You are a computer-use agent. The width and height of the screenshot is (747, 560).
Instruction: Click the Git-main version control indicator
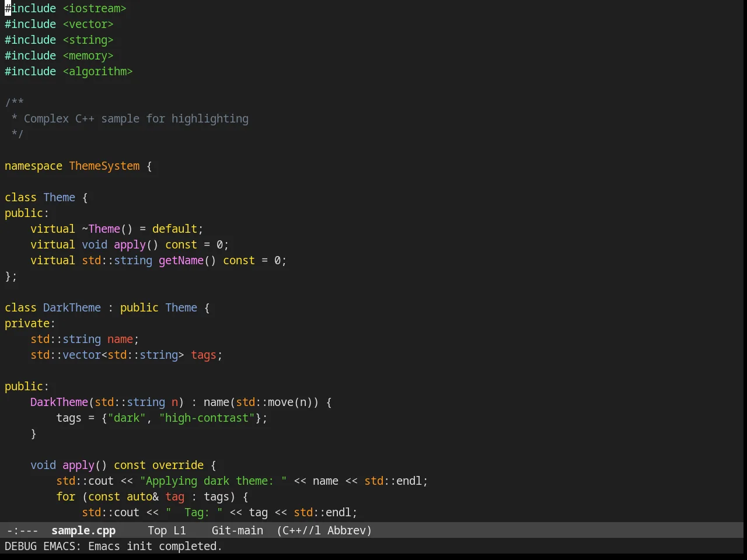[x=237, y=530]
